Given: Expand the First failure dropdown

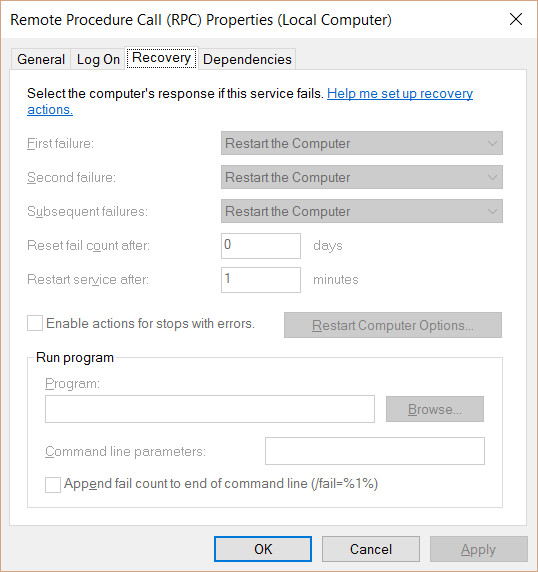Looking at the screenshot, I should pyautogui.click(x=361, y=143).
